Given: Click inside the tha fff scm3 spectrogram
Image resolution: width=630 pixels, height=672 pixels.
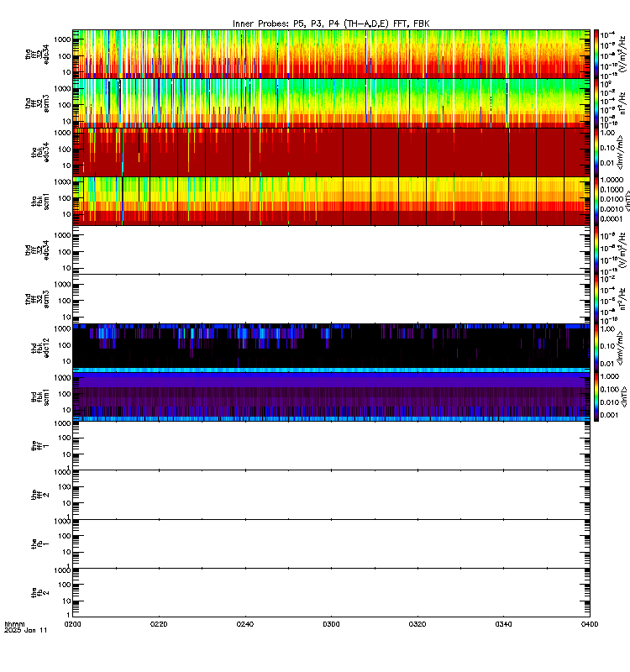Looking at the screenshot, I should click(x=331, y=103).
